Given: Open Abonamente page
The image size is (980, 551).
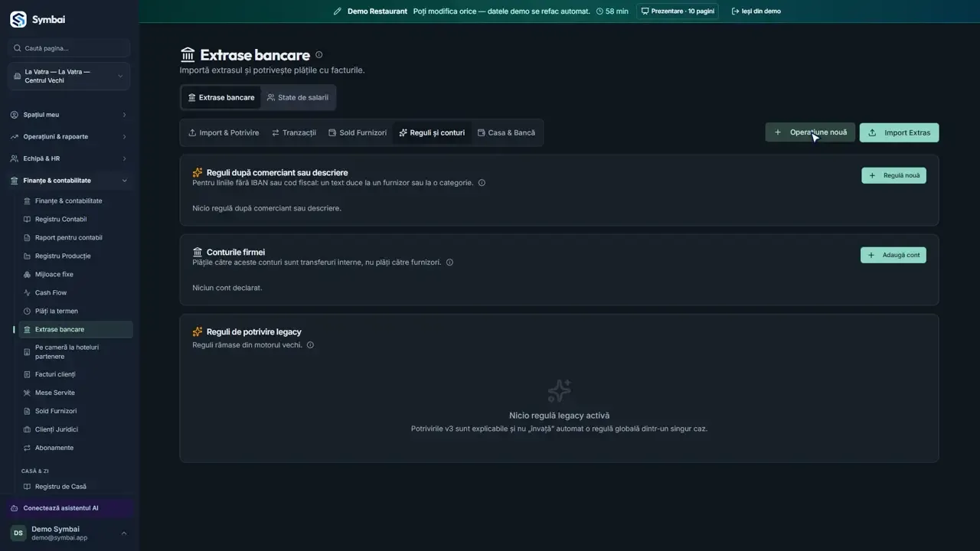Looking at the screenshot, I should coord(76,448).
